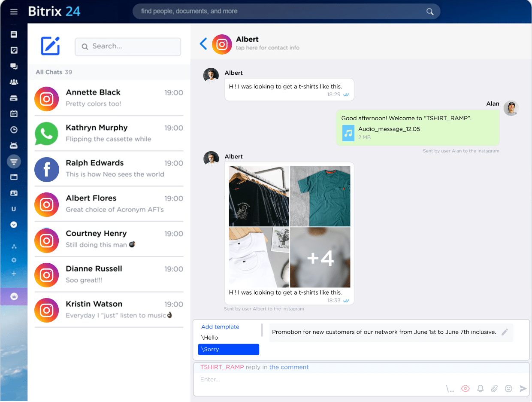
Task: Select the \Hello template item
Action: [x=210, y=338]
